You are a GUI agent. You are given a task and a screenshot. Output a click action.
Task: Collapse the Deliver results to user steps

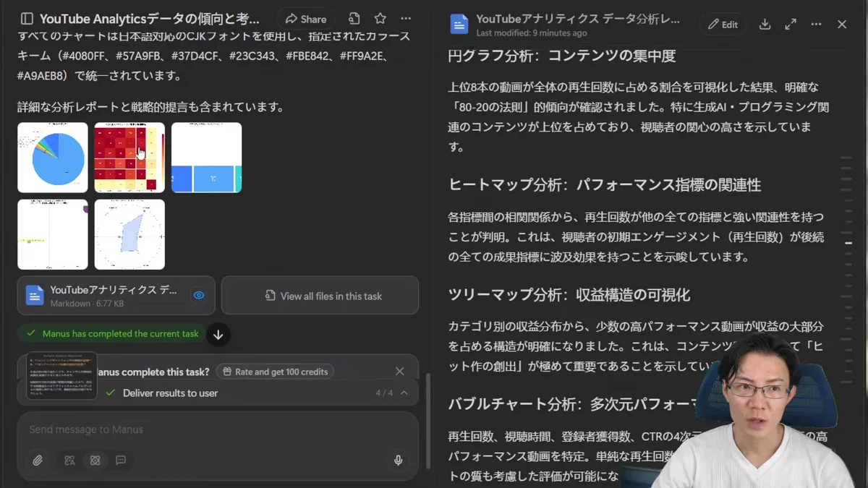[404, 393]
